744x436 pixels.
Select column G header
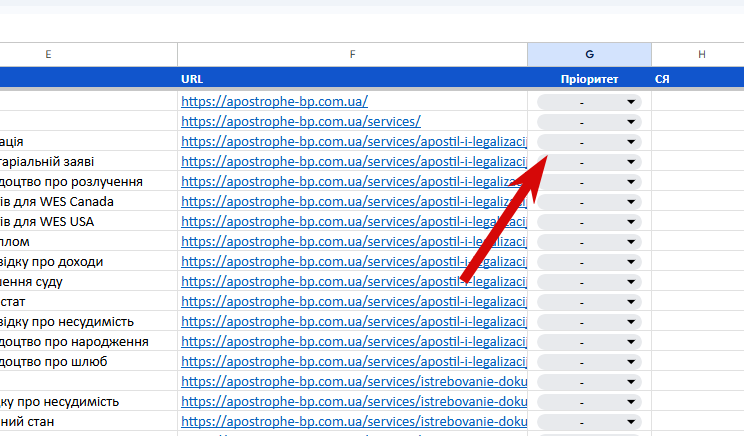pos(589,55)
